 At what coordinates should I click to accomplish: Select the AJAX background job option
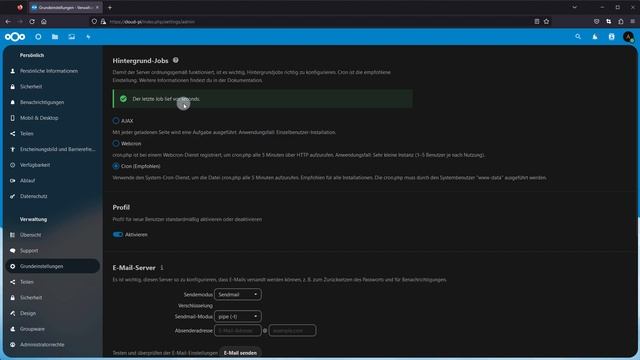[x=116, y=121]
